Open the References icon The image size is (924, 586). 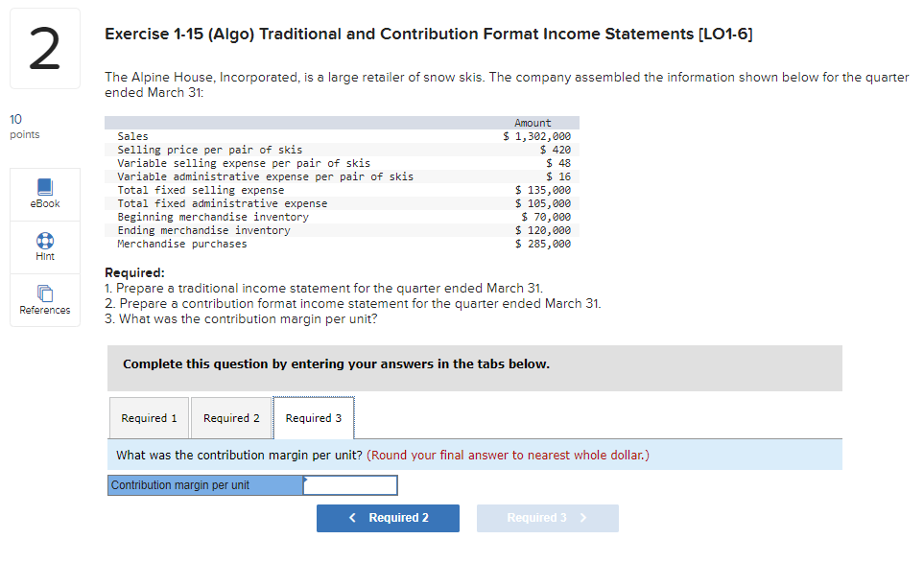[x=45, y=293]
